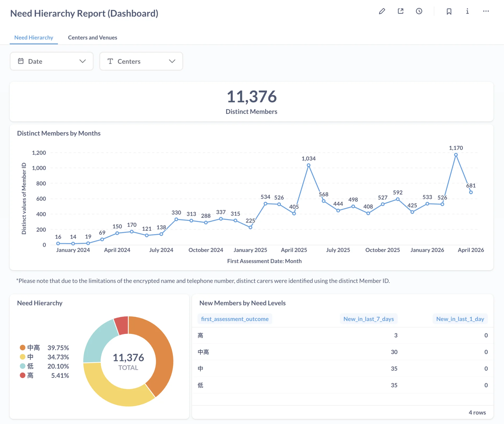Sort by New_in_last_7_days column header
The height and width of the screenshot is (424, 504).
(369, 319)
